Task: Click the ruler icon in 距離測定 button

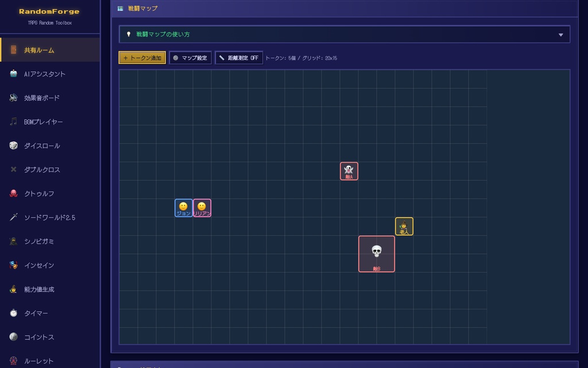Action: [x=222, y=58]
